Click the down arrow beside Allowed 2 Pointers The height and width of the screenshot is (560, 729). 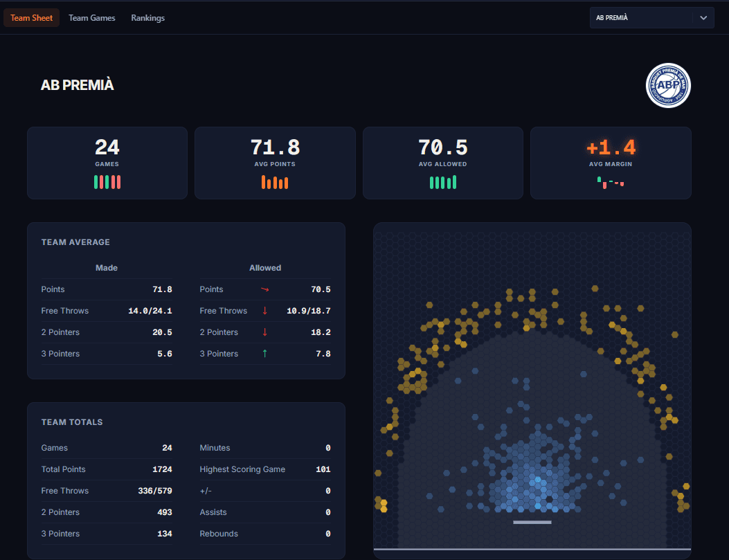click(264, 332)
